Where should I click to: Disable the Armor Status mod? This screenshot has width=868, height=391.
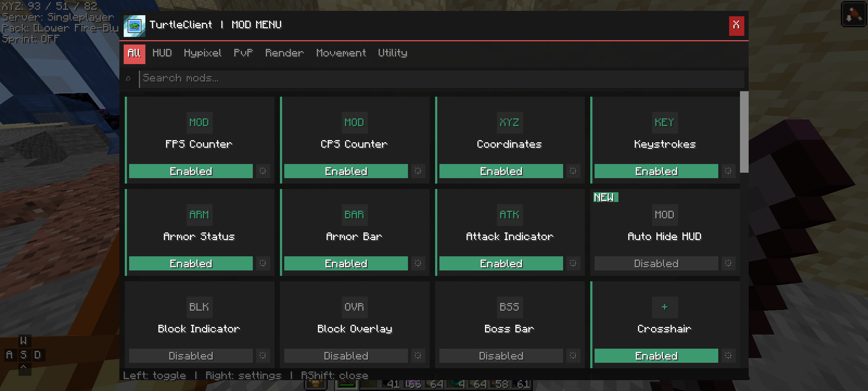click(x=191, y=263)
